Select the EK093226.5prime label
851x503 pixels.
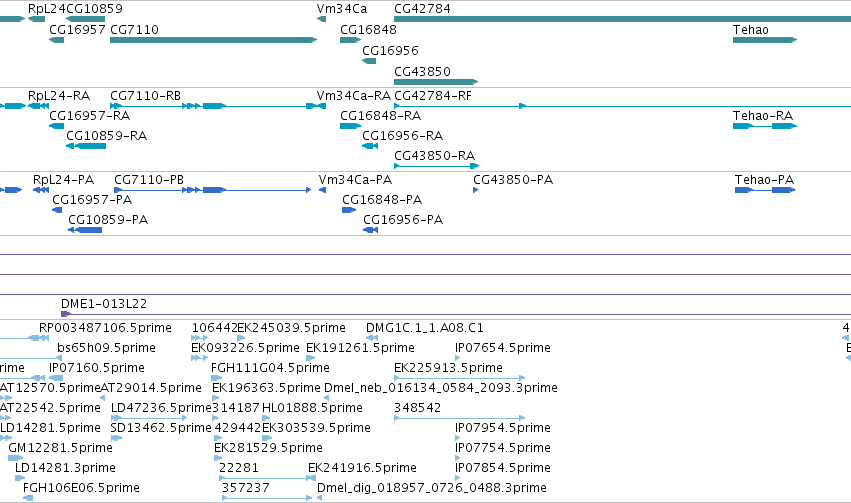click(245, 348)
